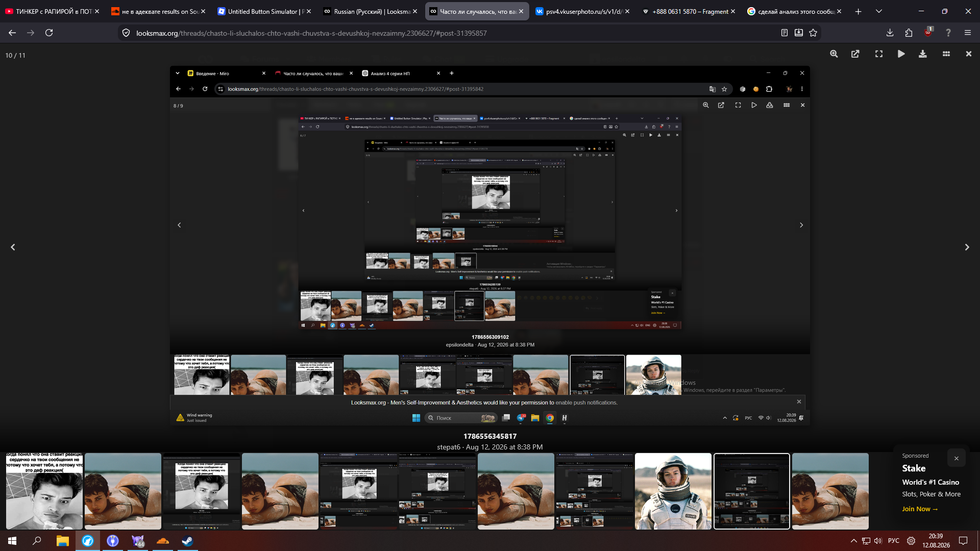
Task: Select the highlighted current thumbnail in the strip
Action: pos(752,491)
